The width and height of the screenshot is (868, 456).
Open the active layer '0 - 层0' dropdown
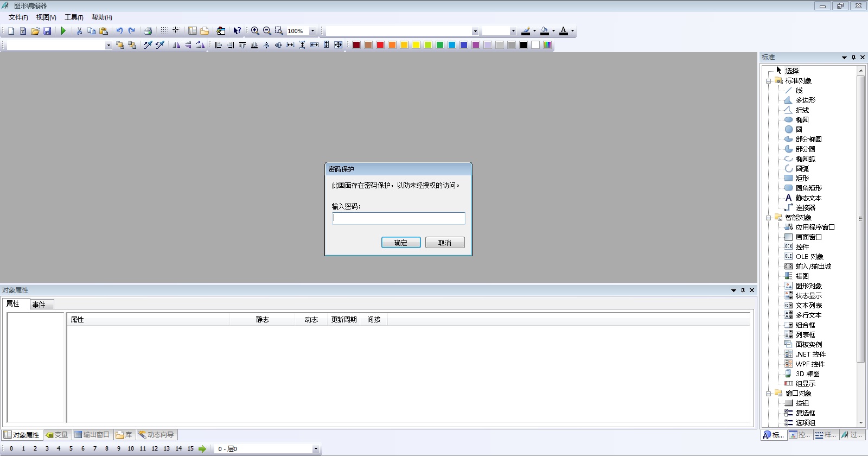point(316,449)
